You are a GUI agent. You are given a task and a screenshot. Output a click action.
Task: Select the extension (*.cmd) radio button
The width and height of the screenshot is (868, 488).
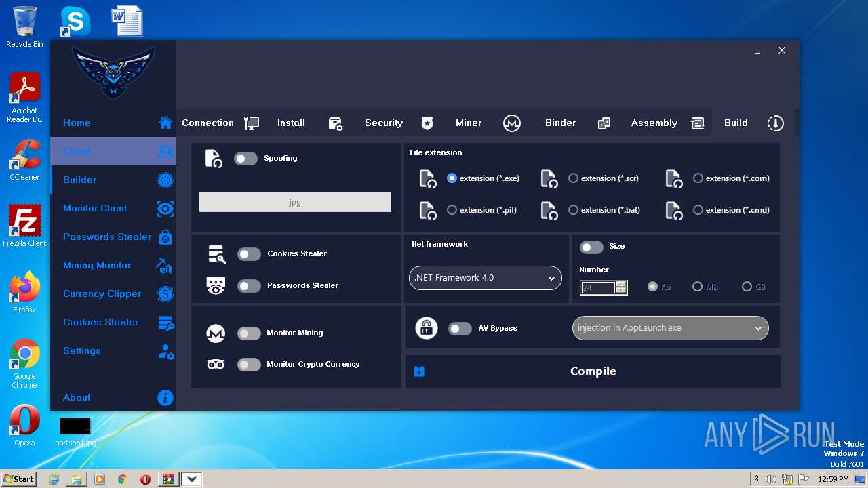point(698,210)
